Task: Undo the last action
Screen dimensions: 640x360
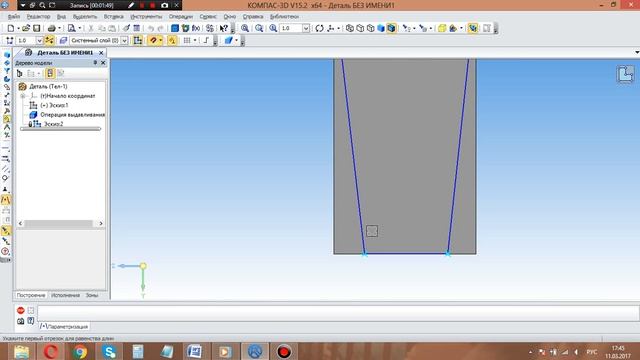Action: 151,28
